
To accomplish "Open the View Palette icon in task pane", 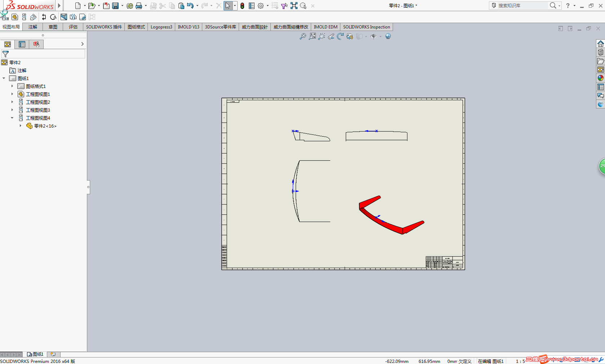I will pos(600,70).
